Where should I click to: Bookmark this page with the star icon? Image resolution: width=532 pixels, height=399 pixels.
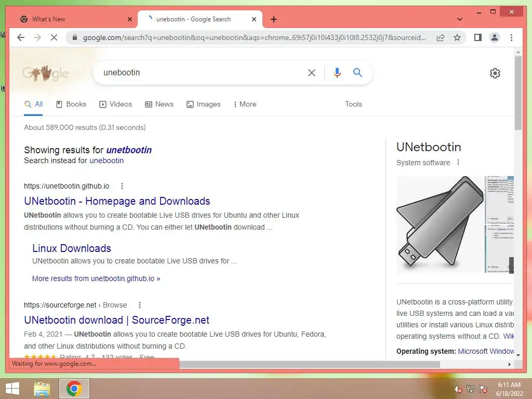(x=457, y=37)
